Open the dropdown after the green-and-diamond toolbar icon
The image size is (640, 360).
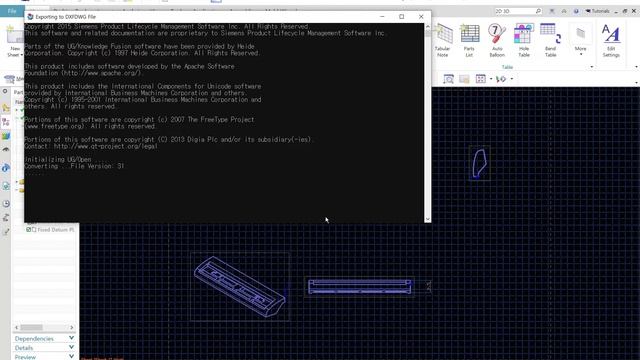pos(512,79)
